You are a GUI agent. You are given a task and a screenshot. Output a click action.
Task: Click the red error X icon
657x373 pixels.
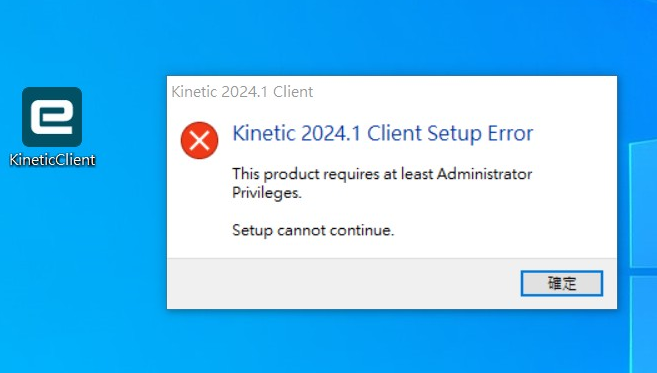click(x=199, y=140)
